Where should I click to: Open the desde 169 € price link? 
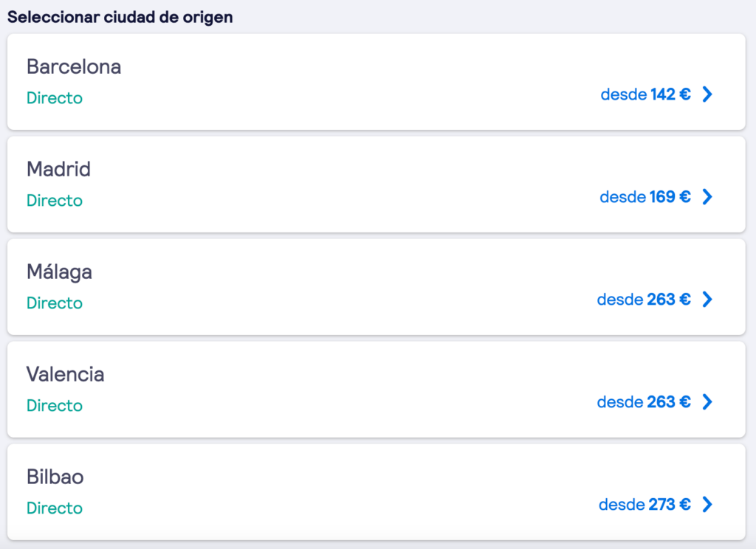pos(645,197)
